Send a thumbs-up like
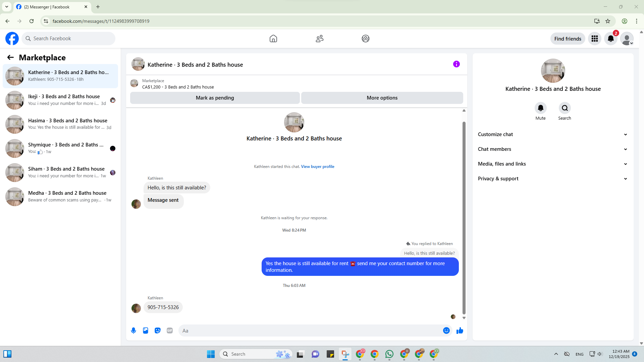 click(x=460, y=330)
